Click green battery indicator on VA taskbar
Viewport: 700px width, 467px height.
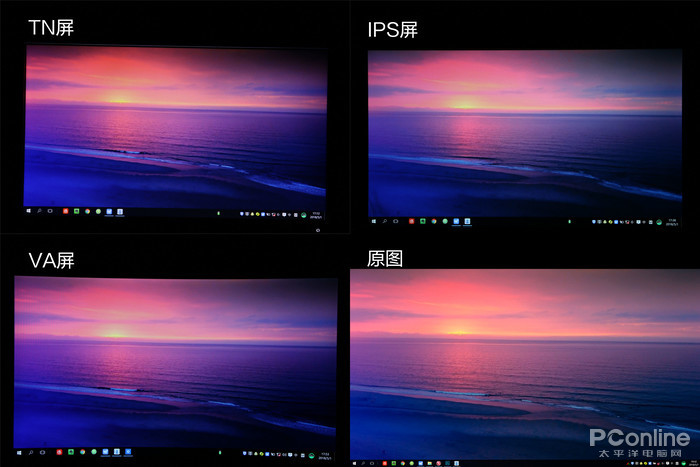[x=220, y=453]
